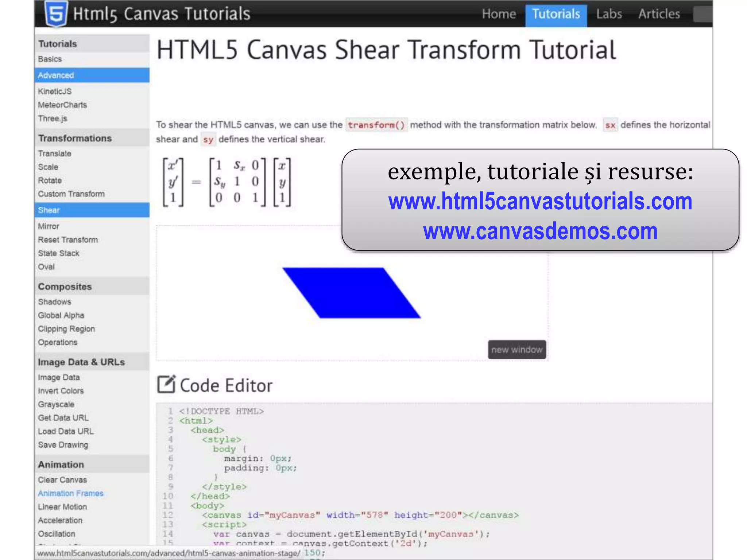Screen dimensions: 747x560
Task: Click the Animation section header
Action: [x=92, y=464]
